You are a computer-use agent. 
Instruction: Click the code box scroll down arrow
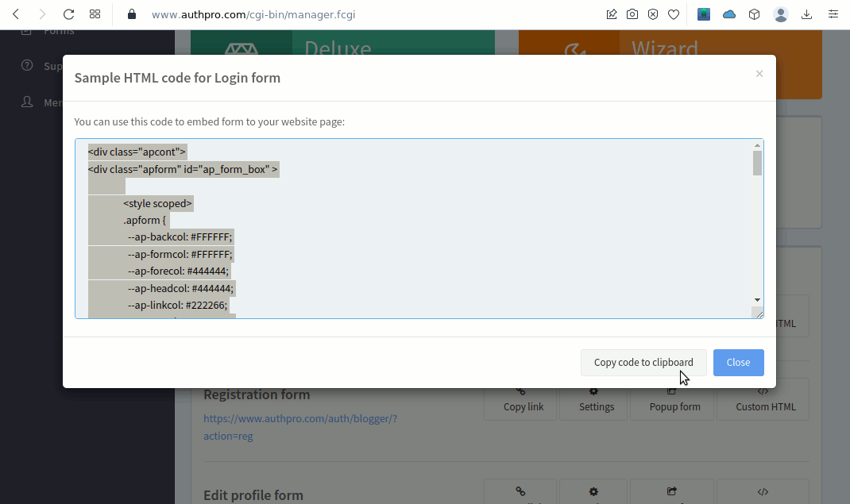pyautogui.click(x=757, y=300)
